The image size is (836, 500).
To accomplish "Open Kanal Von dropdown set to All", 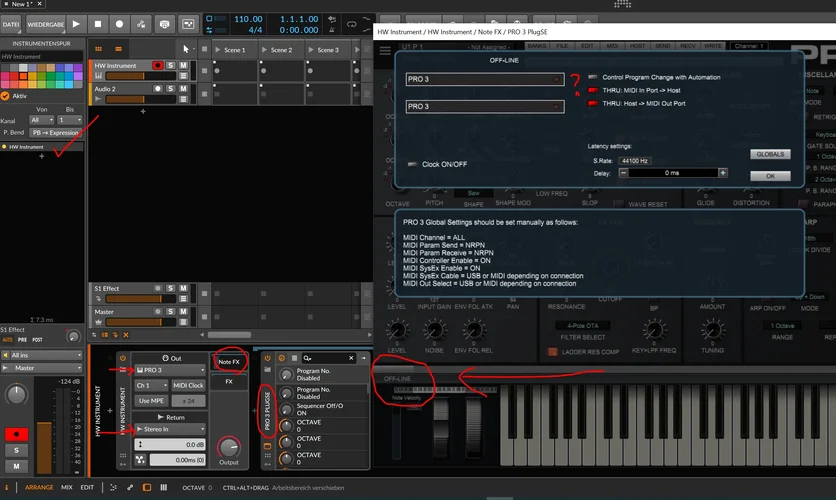I will [x=42, y=120].
